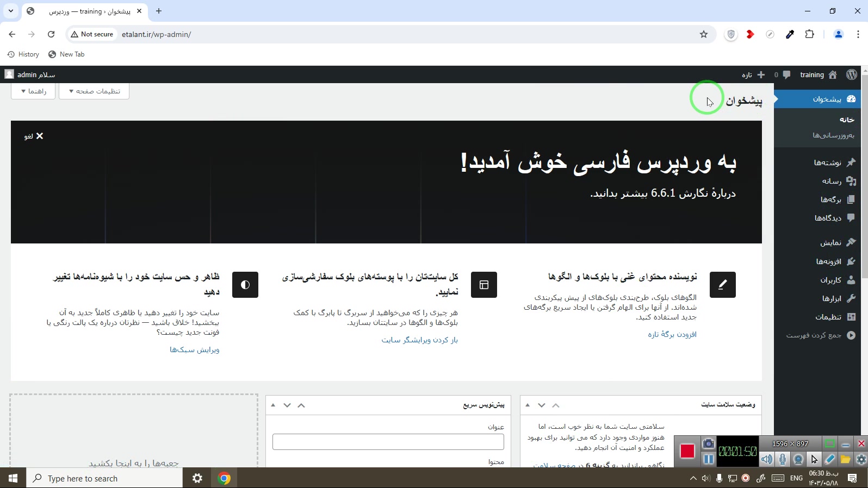
Task: Bookmark this page with the star icon
Action: 704,34
